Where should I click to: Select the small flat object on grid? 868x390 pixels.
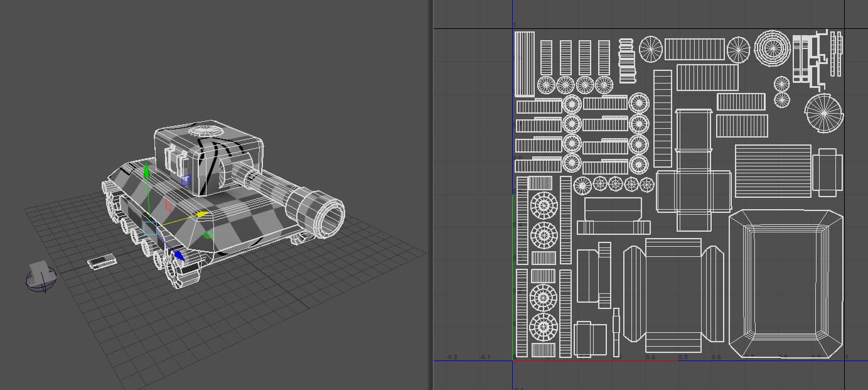point(102,261)
